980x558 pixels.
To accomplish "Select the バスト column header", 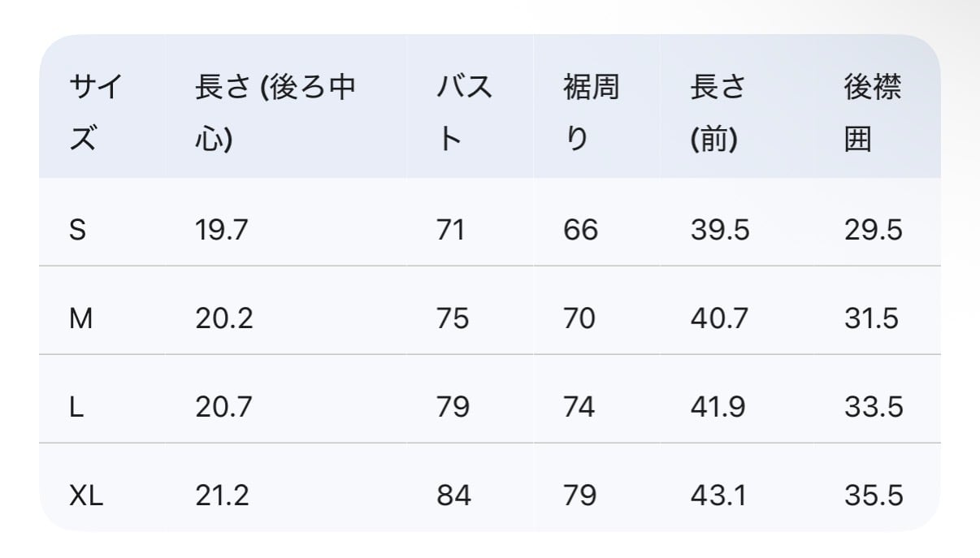I will 465,114.
